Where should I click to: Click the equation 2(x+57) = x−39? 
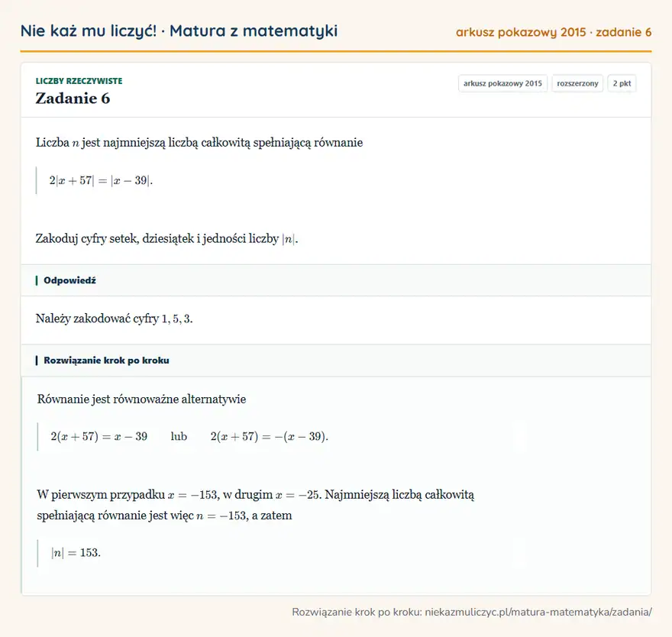click(x=99, y=436)
